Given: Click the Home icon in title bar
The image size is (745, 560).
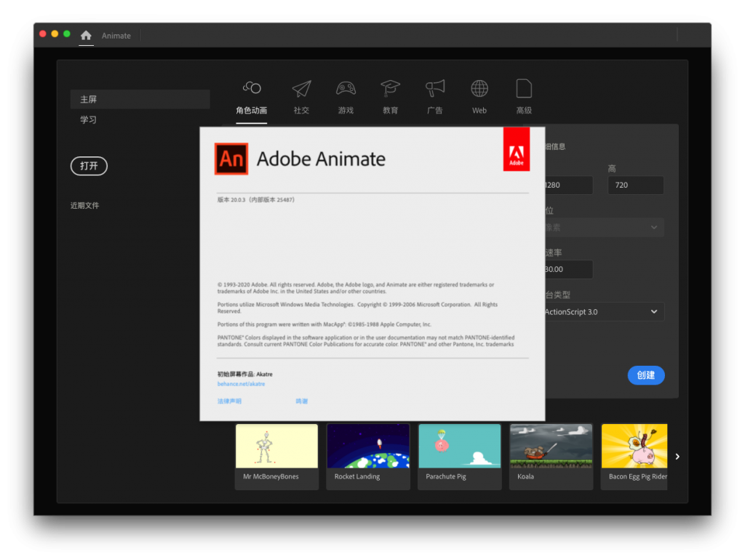Looking at the screenshot, I should point(86,35).
